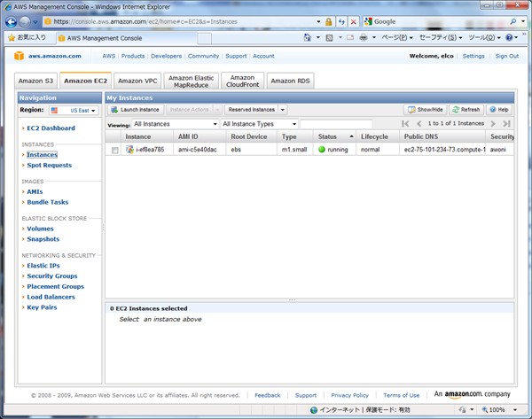Click the Feedback link in footer
532x419 pixels.
[268, 395]
